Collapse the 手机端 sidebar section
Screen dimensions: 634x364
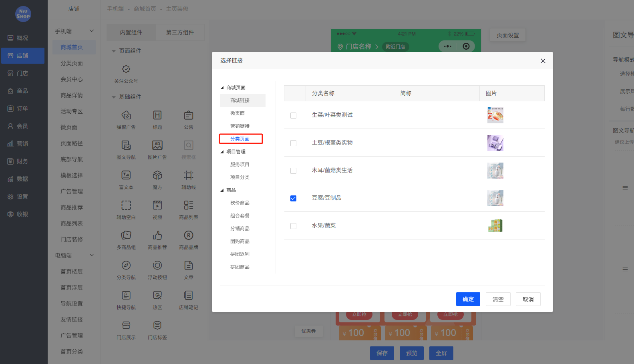pos(92,31)
